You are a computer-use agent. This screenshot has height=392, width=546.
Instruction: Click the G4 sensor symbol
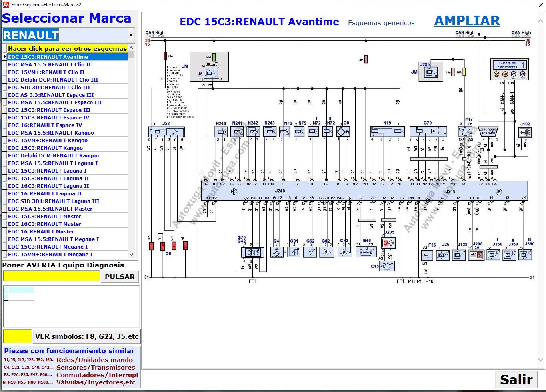pyautogui.click(x=277, y=252)
